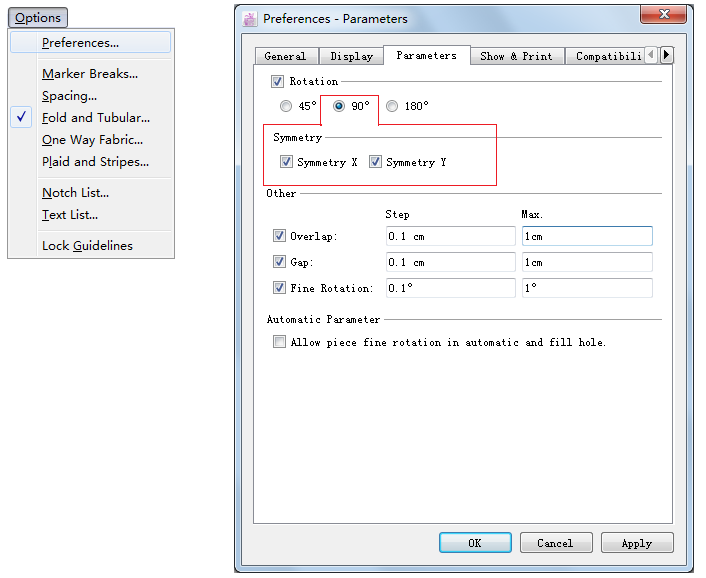706x578 pixels.
Task: Click the Preferences dialog title bar icon
Action: pos(250,18)
